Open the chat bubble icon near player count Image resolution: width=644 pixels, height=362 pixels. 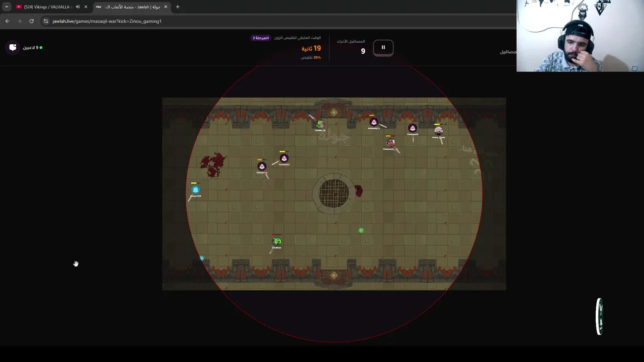pos(13,47)
